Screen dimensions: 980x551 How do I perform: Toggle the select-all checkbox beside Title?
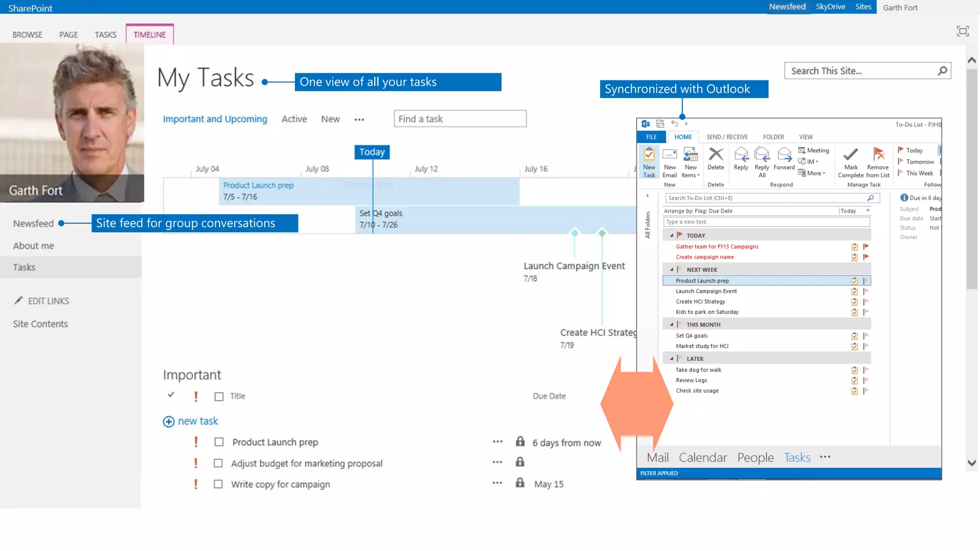[219, 397]
